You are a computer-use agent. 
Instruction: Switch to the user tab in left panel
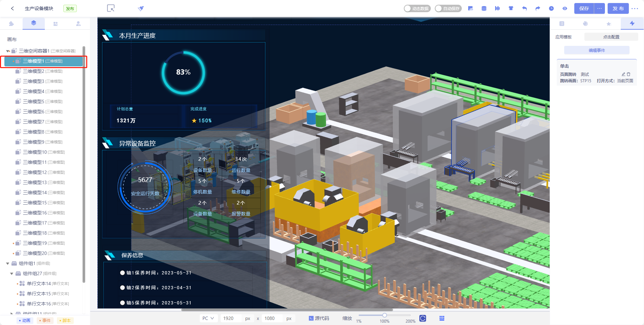point(78,24)
